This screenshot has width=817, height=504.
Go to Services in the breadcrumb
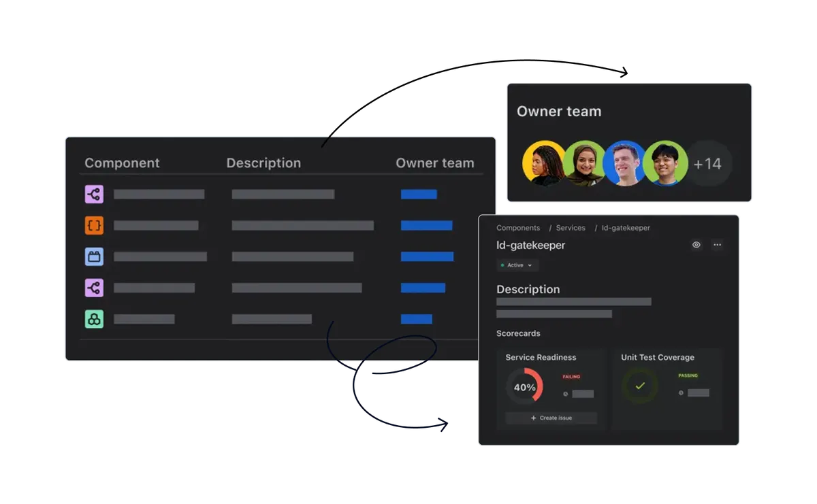571,228
